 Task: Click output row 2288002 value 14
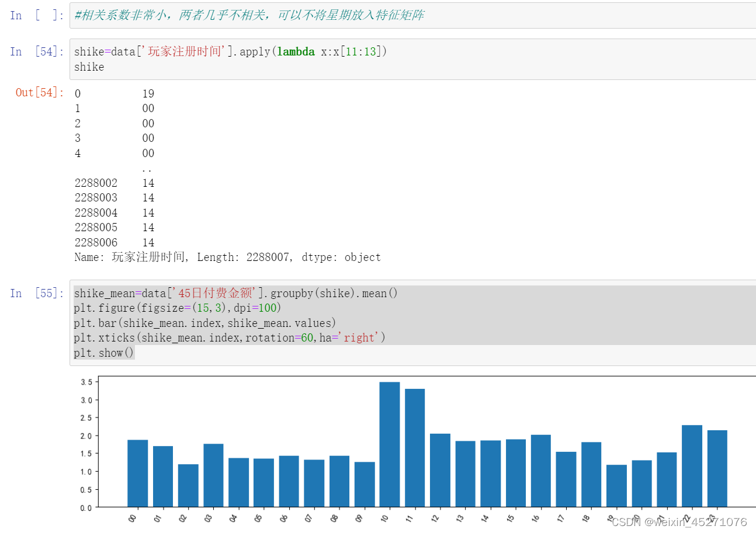point(115,183)
